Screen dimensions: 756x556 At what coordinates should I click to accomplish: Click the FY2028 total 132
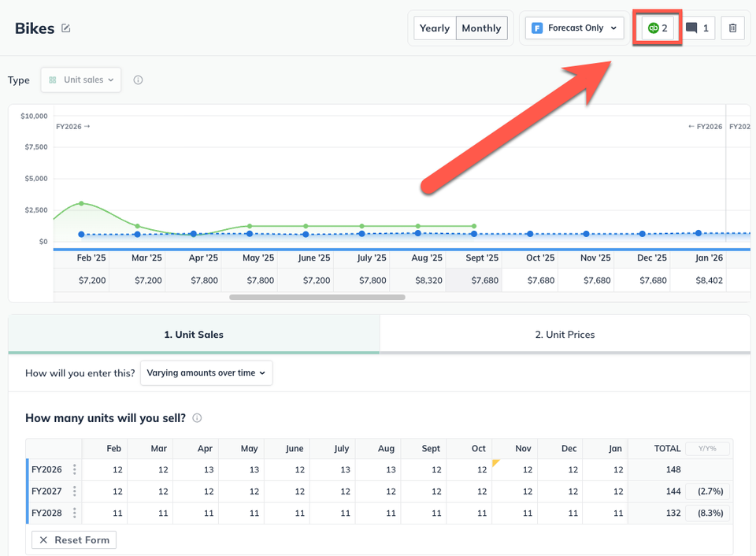point(673,513)
